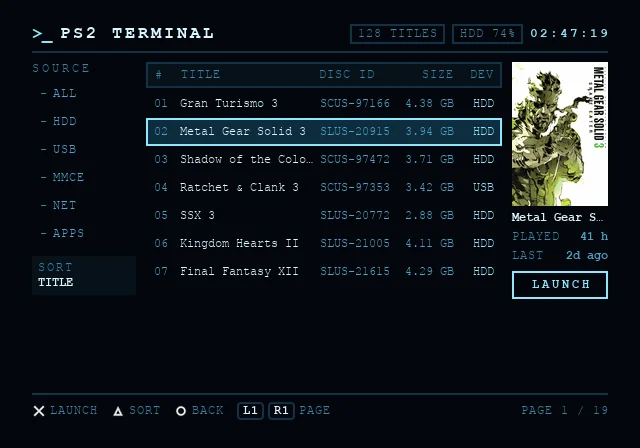Select Gran Turismo 3 row
This screenshot has height=448, width=640.
(324, 103)
